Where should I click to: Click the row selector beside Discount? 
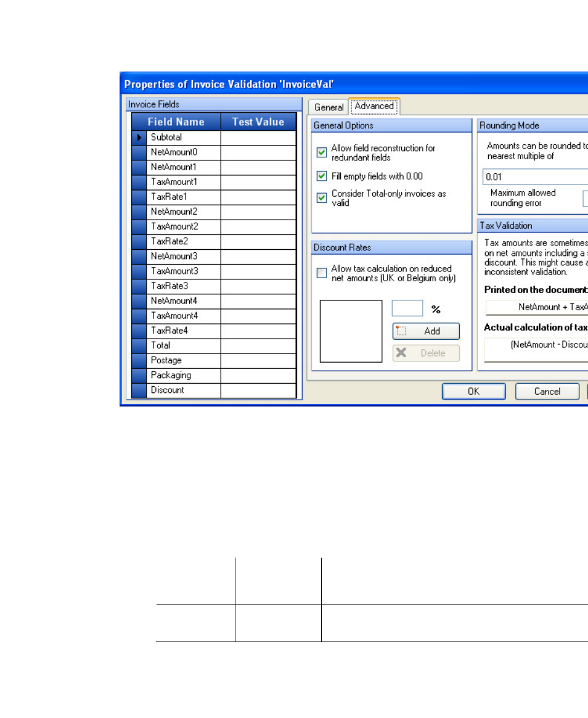tap(139, 390)
